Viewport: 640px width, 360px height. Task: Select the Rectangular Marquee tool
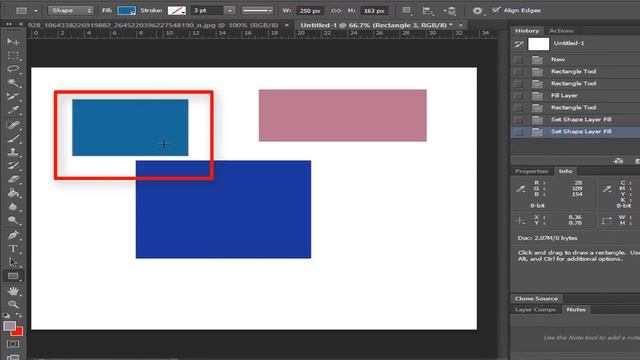(13, 55)
